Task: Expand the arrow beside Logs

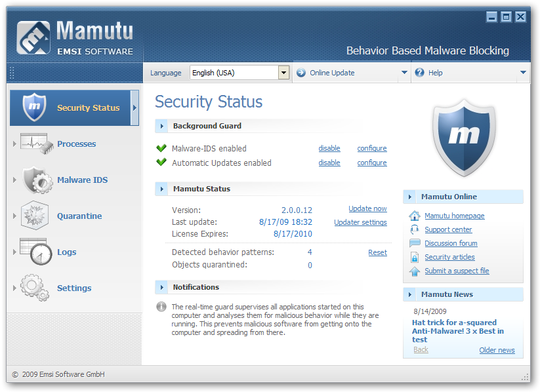Action: tap(14, 252)
